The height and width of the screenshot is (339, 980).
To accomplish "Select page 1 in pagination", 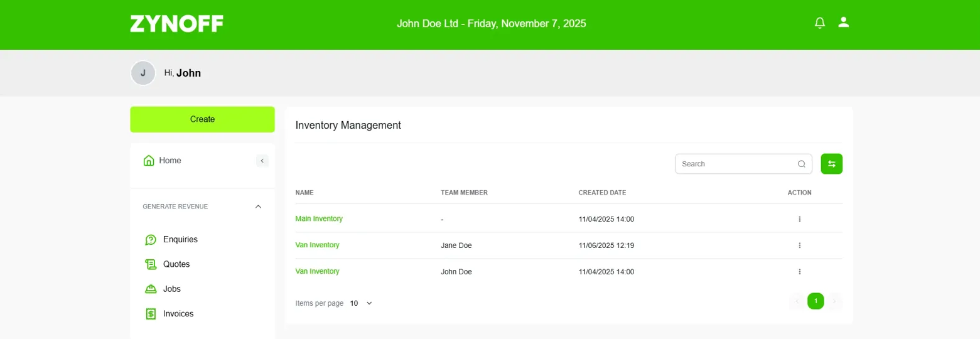I will (816, 301).
